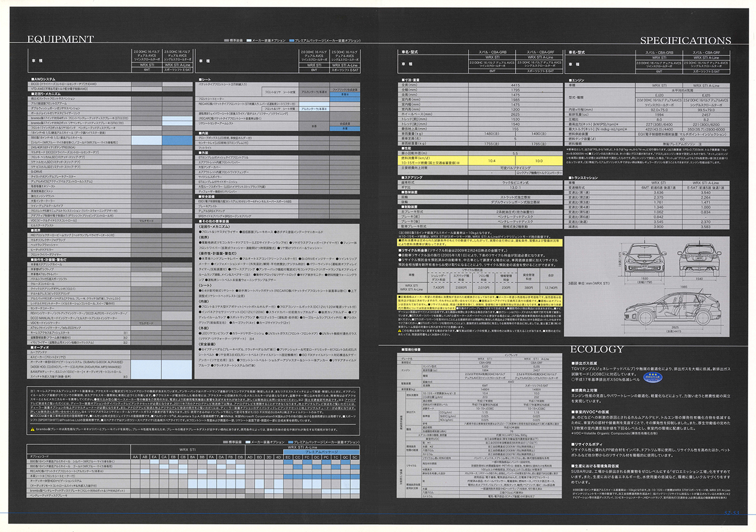Click the オプションコード label in option table

40,457
